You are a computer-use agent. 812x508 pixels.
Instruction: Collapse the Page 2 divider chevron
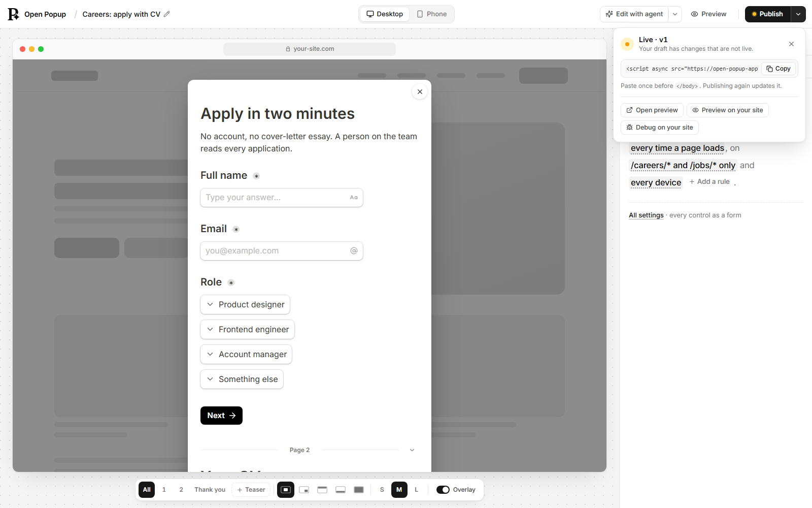coord(412,450)
